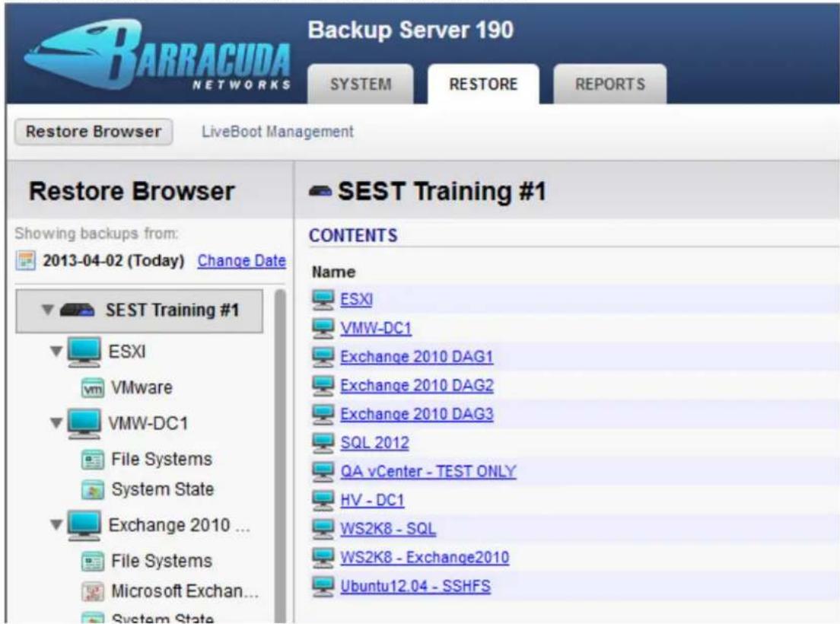
Task: Open the WS2K8 - Exchange2010 link
Action: click(x=425, y=558)
